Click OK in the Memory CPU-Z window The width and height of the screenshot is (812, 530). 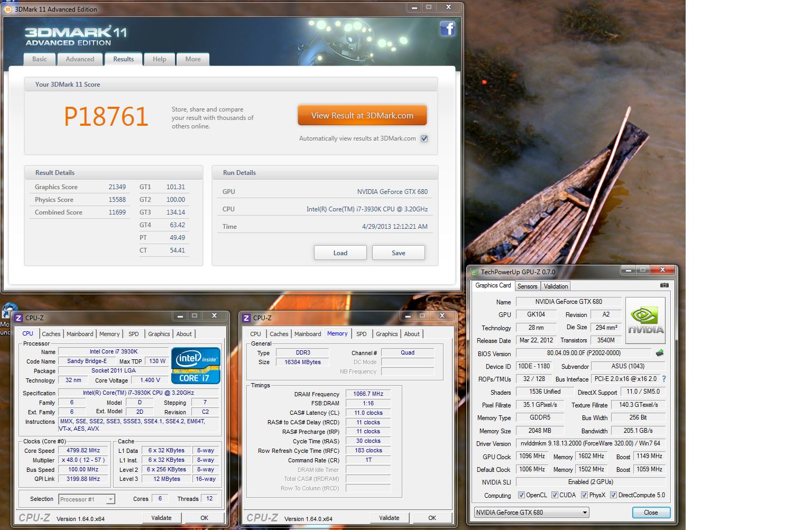pos(432,518)
